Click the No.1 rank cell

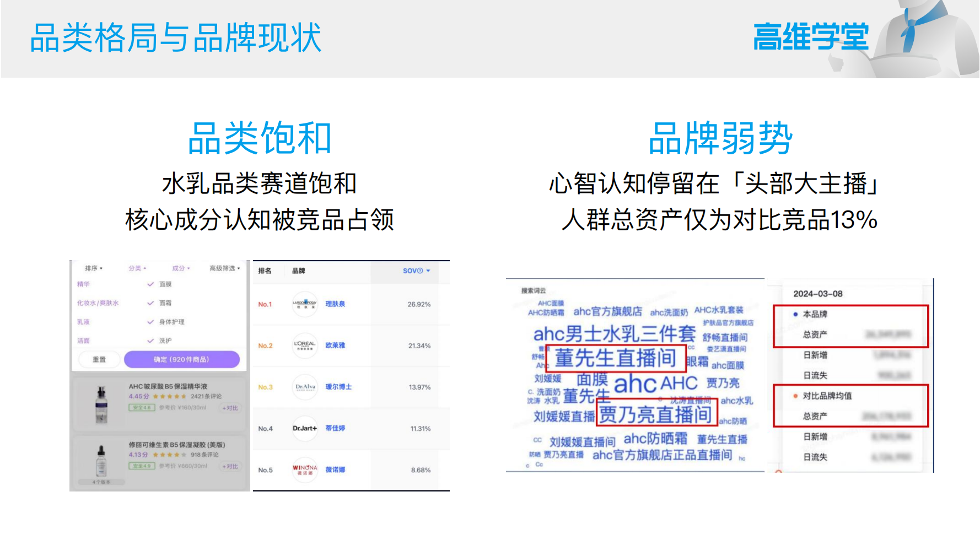265,305
